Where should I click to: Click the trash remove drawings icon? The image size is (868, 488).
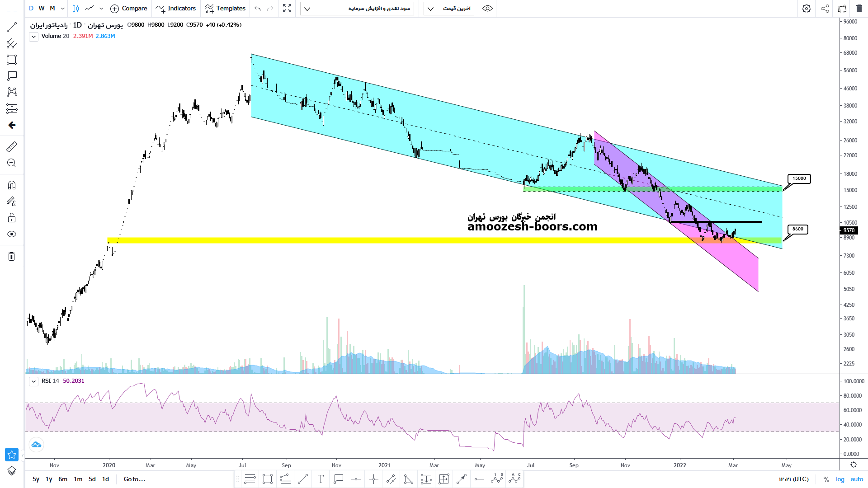pyautogui.click(x=12, y=257)
